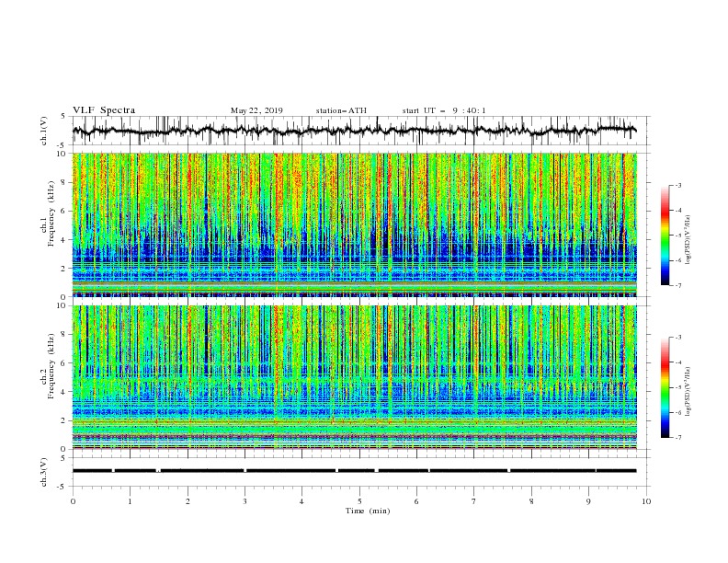Screen dimensions: 728x563
Task: Click the time axis tick label "2"
Action: tap(188, 501)
